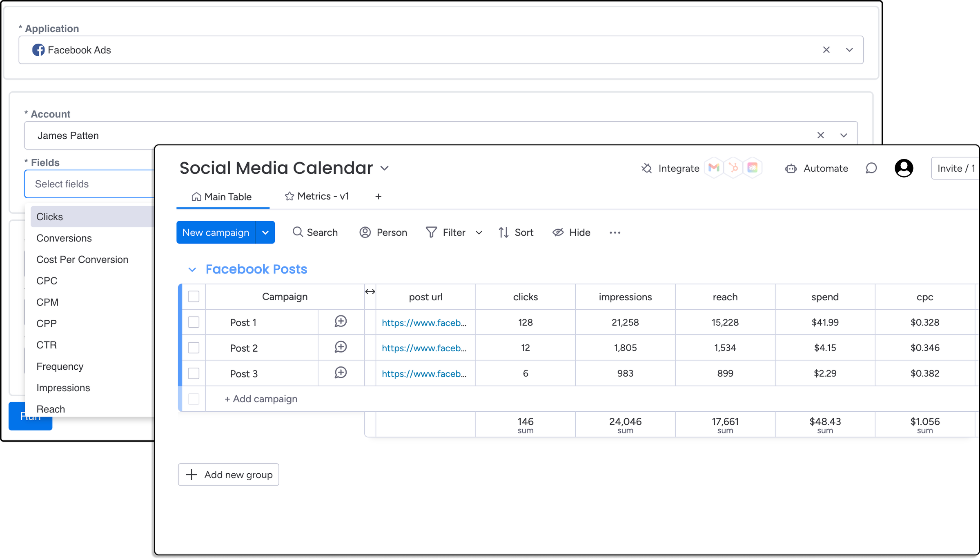Image resolution: width=980 pixels, height=559 pixels.
Task: Select the CPC field option
Action: pyautogui.click(x=47, y=281)
